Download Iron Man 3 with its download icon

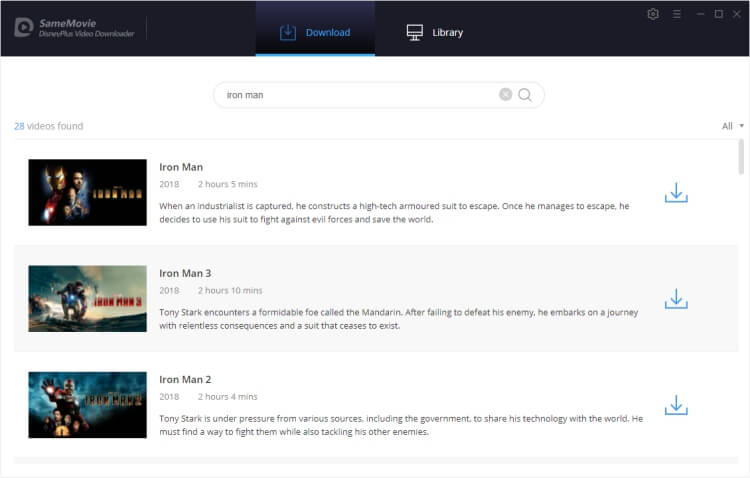pyautogui.click(x=676, y=299)
